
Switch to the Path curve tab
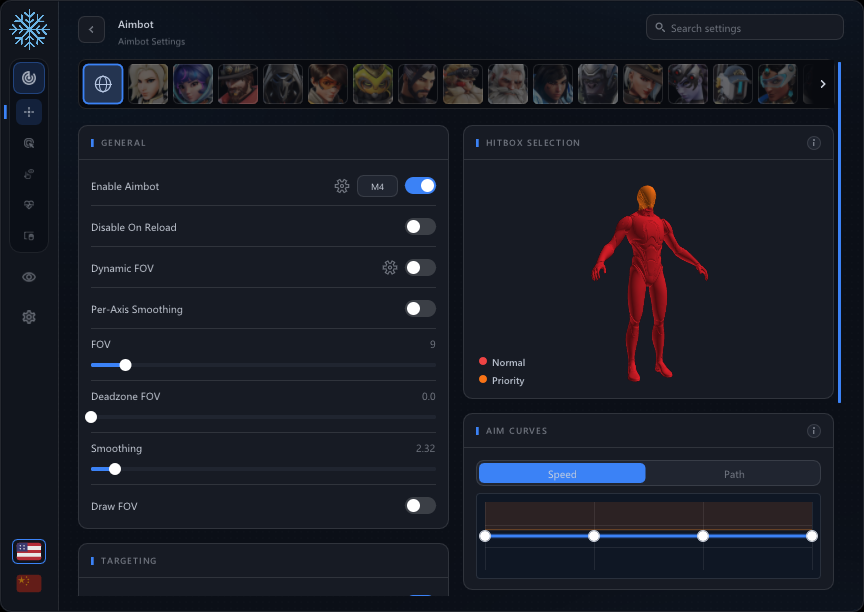pos(733,474)
